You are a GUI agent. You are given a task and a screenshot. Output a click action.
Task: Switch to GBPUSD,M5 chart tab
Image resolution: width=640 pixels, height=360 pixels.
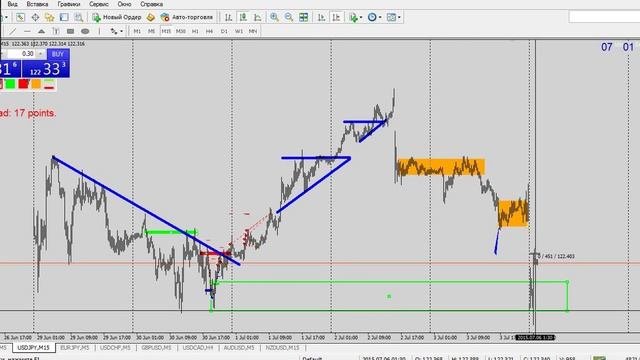click(156, 348)
